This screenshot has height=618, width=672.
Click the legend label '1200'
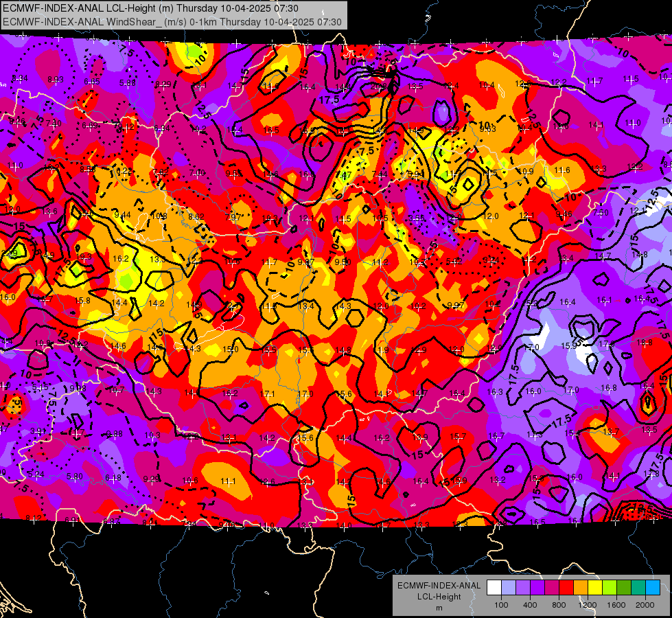(x=588, y=605)
